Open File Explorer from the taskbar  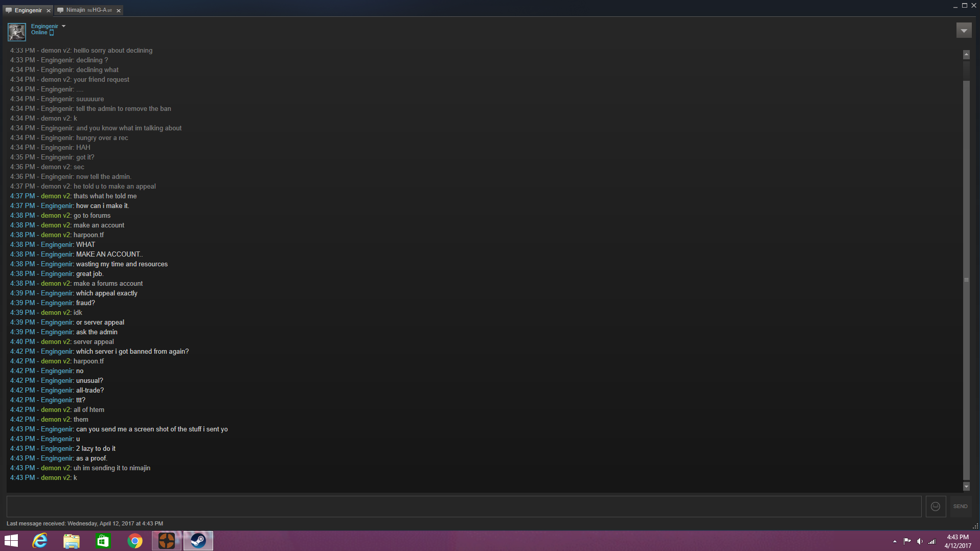pyautogui.click(x=72, y=541)
